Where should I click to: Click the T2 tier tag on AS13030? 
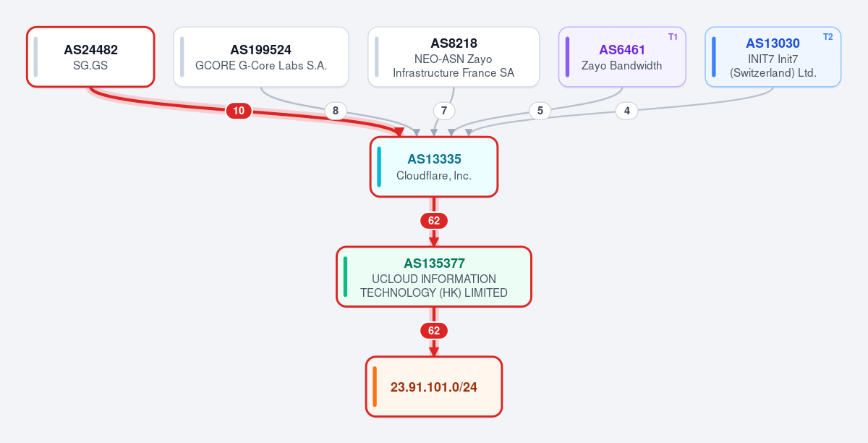pyautogui.click(x=828, y=37)
